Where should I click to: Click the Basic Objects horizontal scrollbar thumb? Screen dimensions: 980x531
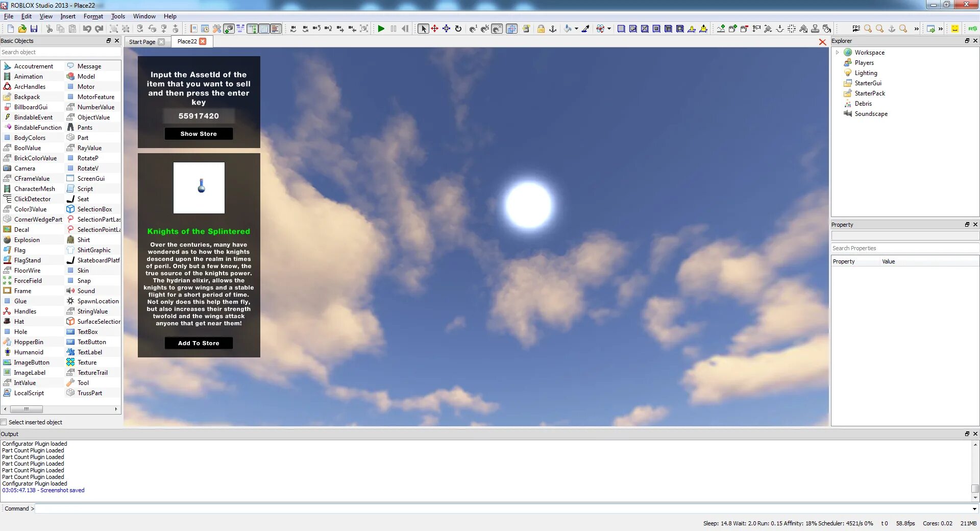(x=27, y=409)
